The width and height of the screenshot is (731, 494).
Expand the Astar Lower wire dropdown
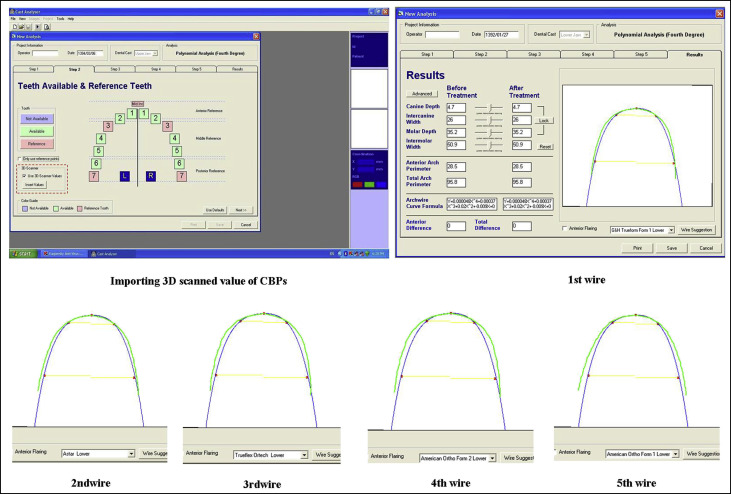click(x=131, y=453)
